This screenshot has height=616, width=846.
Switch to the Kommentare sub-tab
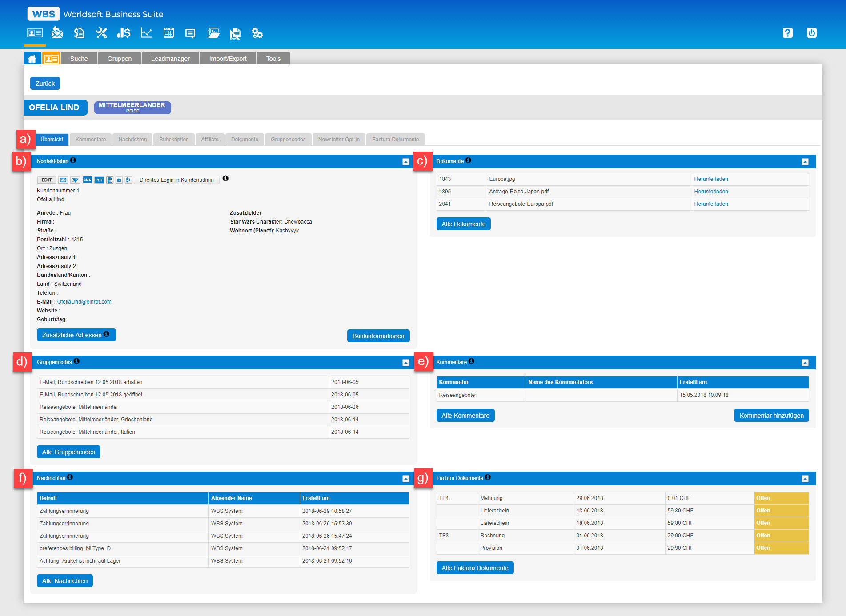tap(91, 140)
